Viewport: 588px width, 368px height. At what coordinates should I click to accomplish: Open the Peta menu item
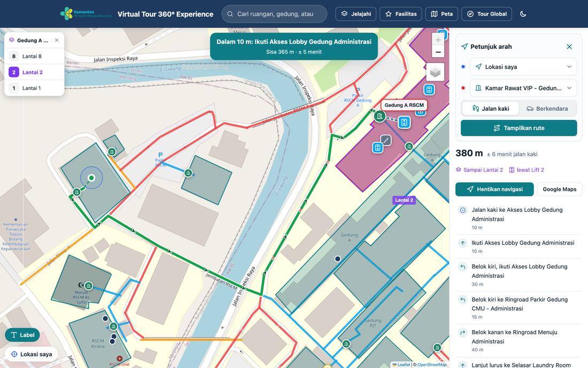click(x=442, y=14)
